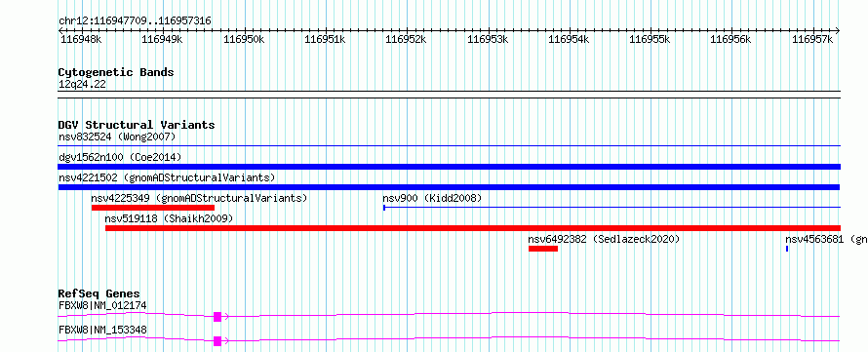Click the 116953k ruler tick label
The width and height of the screenshot is (868, 352).
click(x=488, y=39)
